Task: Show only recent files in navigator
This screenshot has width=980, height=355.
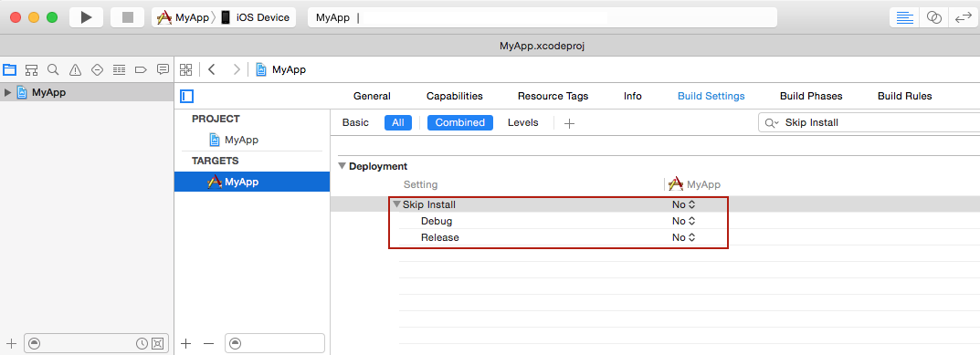Action: click(x=142, y=343)
